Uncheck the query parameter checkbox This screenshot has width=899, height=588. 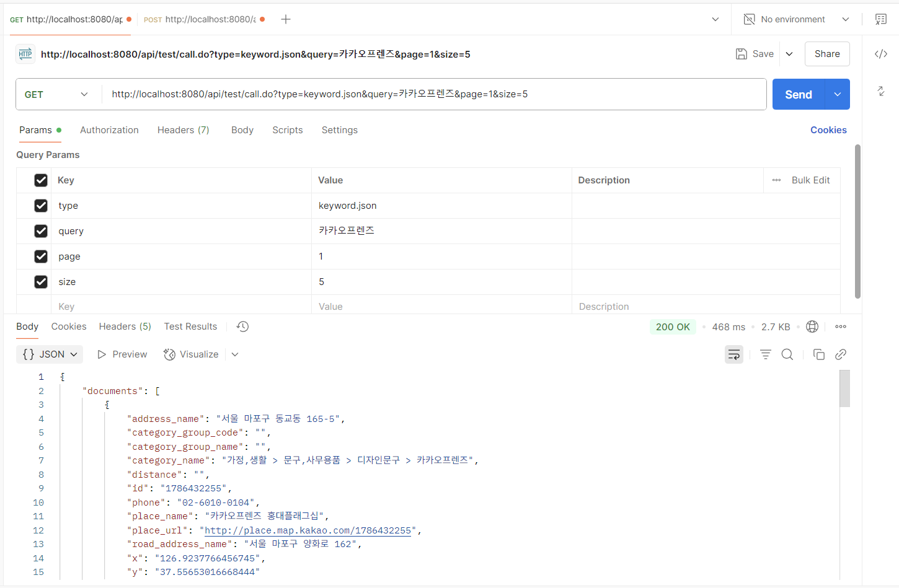point(41,231)
